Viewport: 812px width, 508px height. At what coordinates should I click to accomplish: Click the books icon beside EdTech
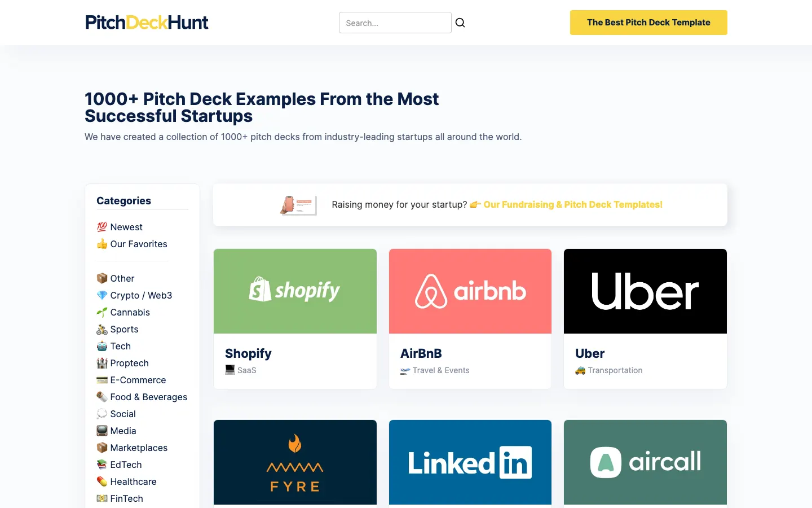(x=101, y=465)
